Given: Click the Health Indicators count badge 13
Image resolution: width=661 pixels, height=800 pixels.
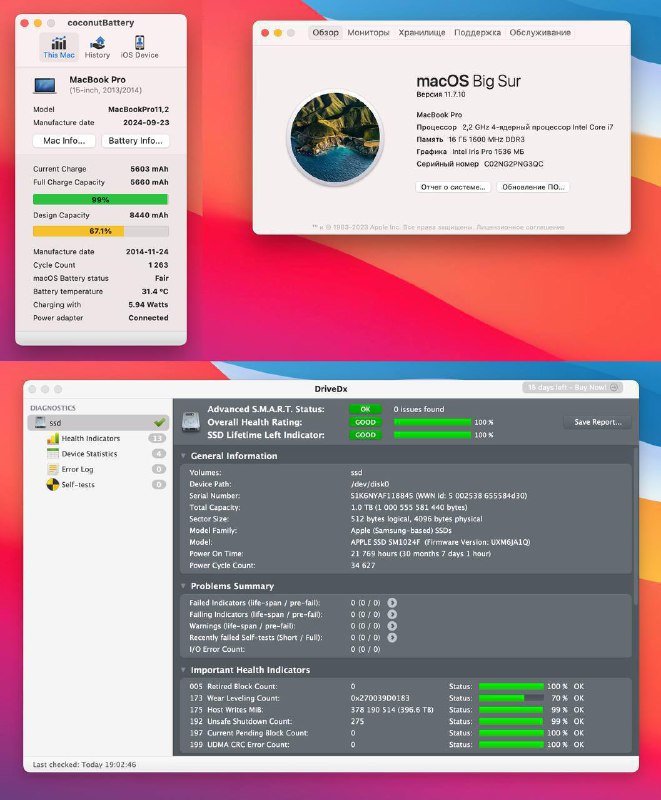Looking at the screenshot, I should pos(157,438).
